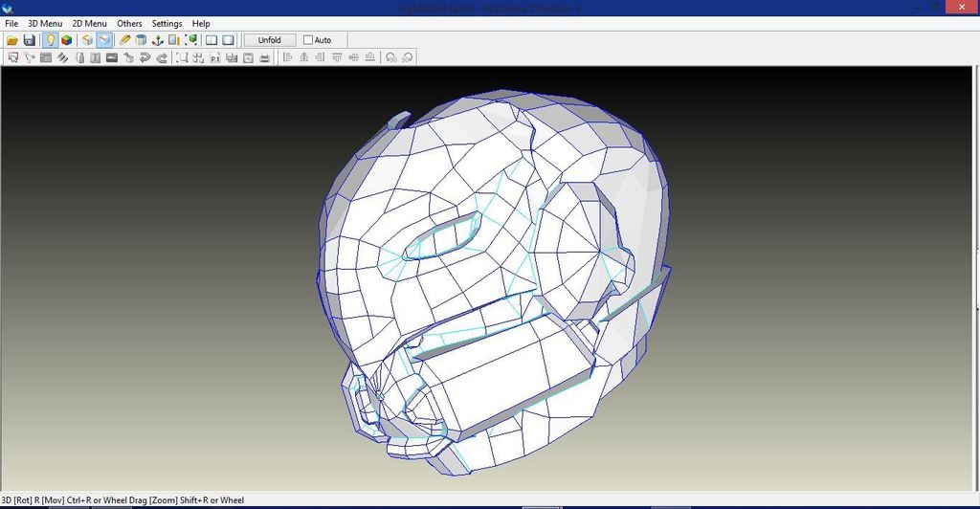Switch to the split two-pane view icon
980x509 pixels.
pos(212,40)
